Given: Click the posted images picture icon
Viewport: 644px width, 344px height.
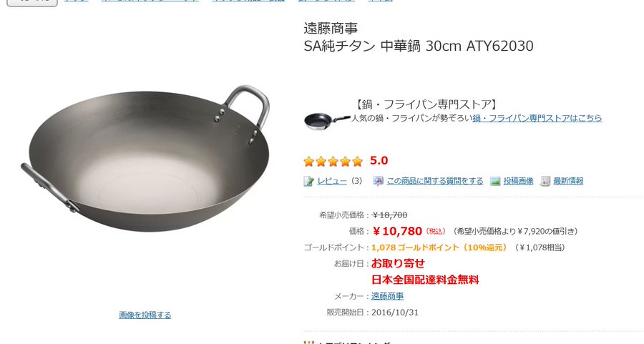Looking at the screenshot, I should (x=495, y=181).
